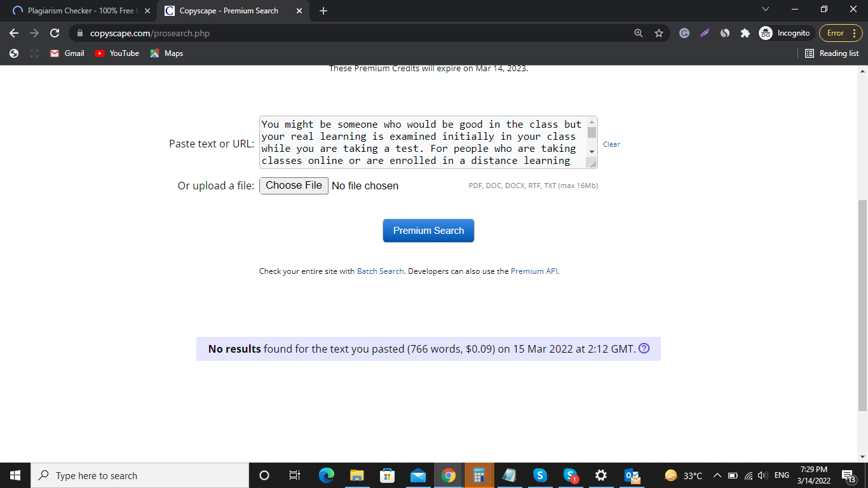Click the browser Back arrow
868x488 pixels.
(14, 33)
